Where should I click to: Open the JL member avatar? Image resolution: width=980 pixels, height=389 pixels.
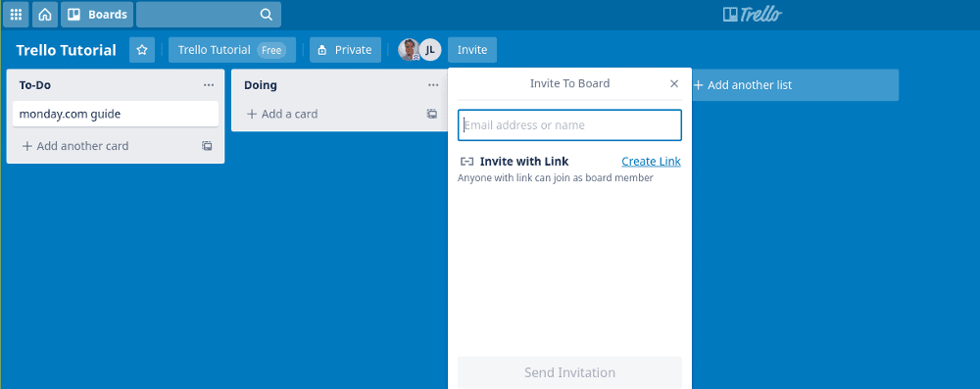click(x=430, y=50)
